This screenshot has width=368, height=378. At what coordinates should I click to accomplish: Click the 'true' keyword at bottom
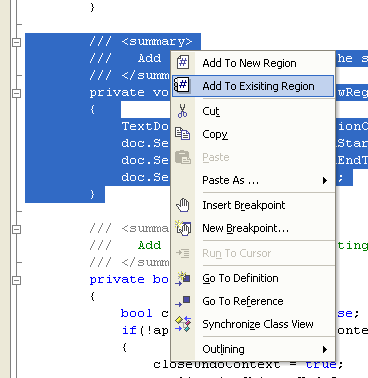(321, 364)
